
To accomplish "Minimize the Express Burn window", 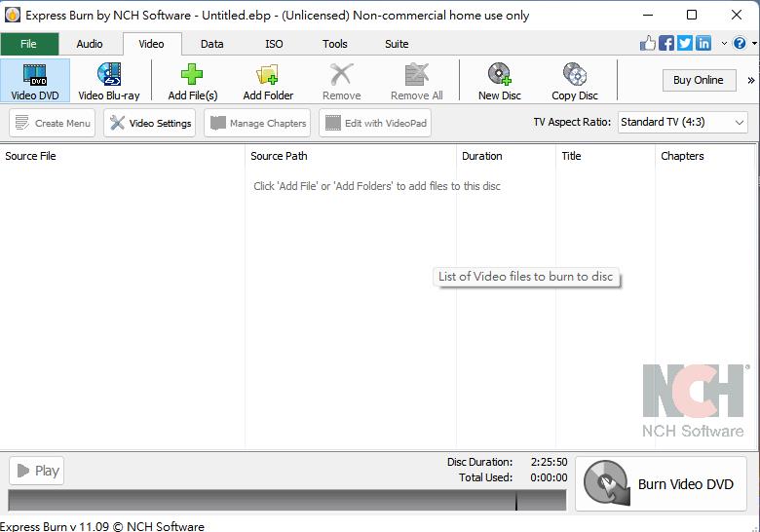I will point(648,15).
